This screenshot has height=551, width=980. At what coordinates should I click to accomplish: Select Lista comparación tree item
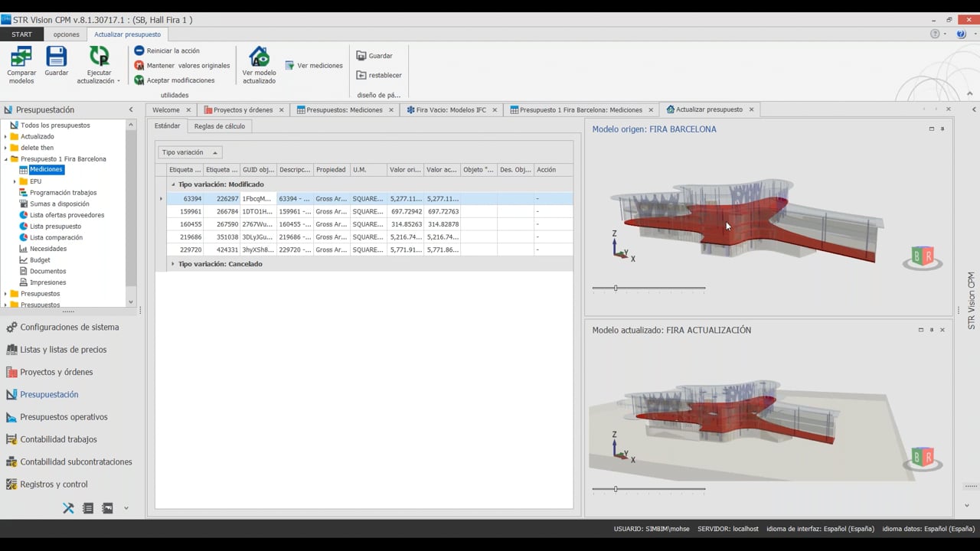click(56, 237)
